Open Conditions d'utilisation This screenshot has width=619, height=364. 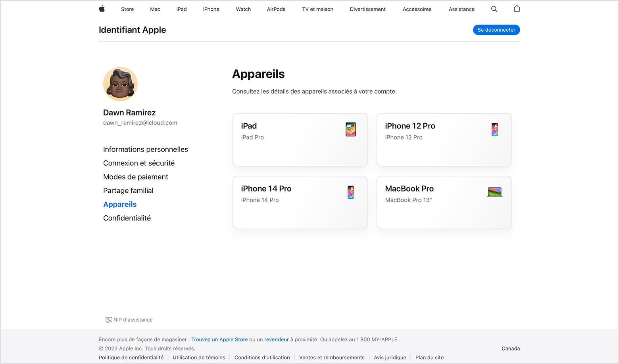point(262,358)
